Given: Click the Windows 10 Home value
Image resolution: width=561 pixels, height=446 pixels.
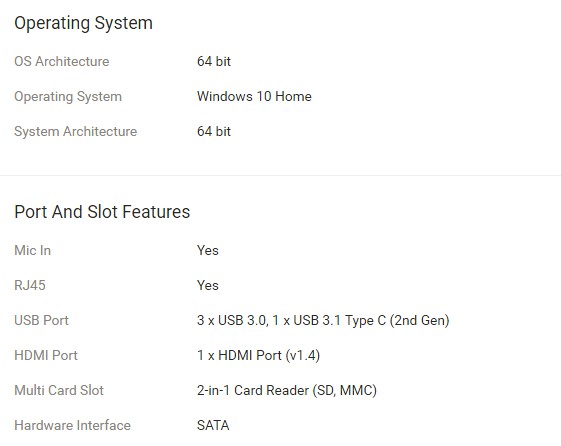Looking at the screenshot, I should point(254,96).
